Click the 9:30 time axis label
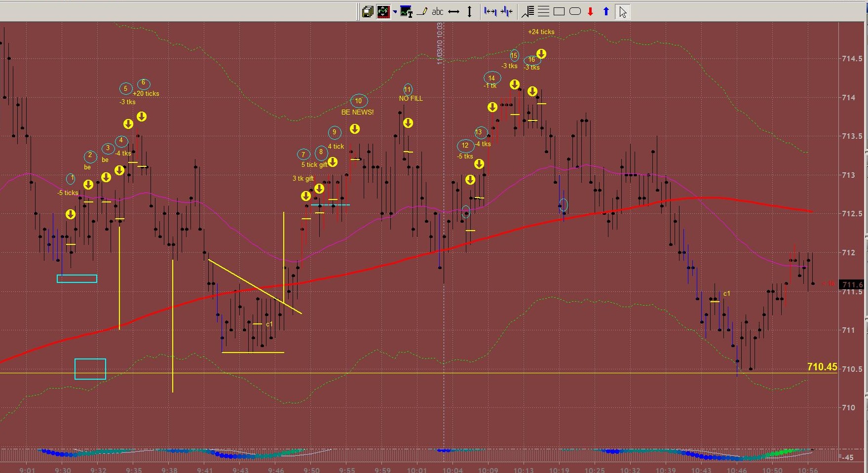This screenshot has height=473, width=868. 63,470
